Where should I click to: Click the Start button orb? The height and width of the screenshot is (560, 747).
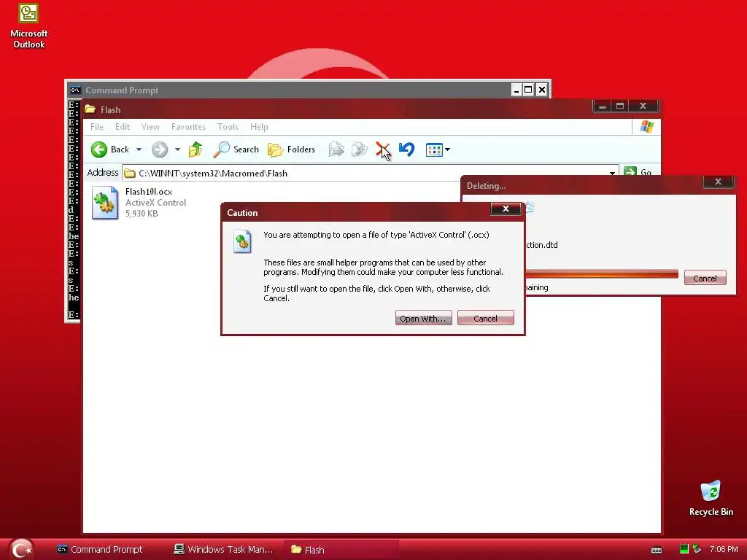coord(21,549)
